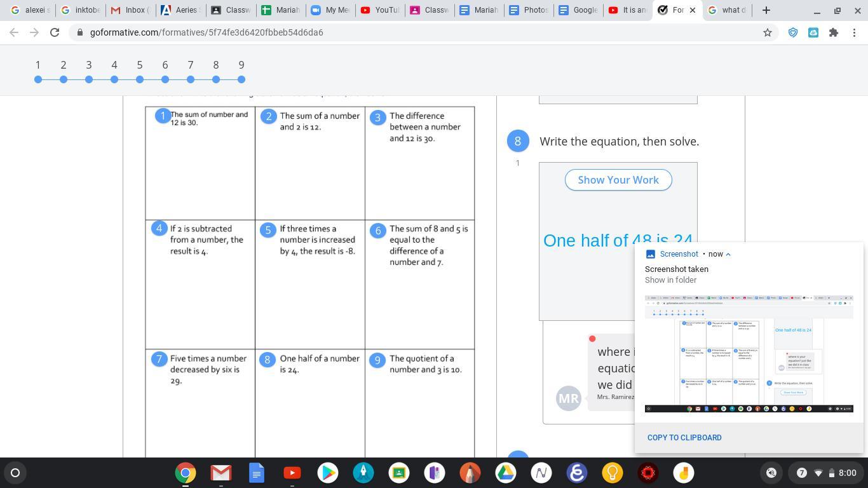This screenshot has width=868, height=488.
Task: Click COPY TO CLIPBOARD in notification
Action: [x=684, y=438]
